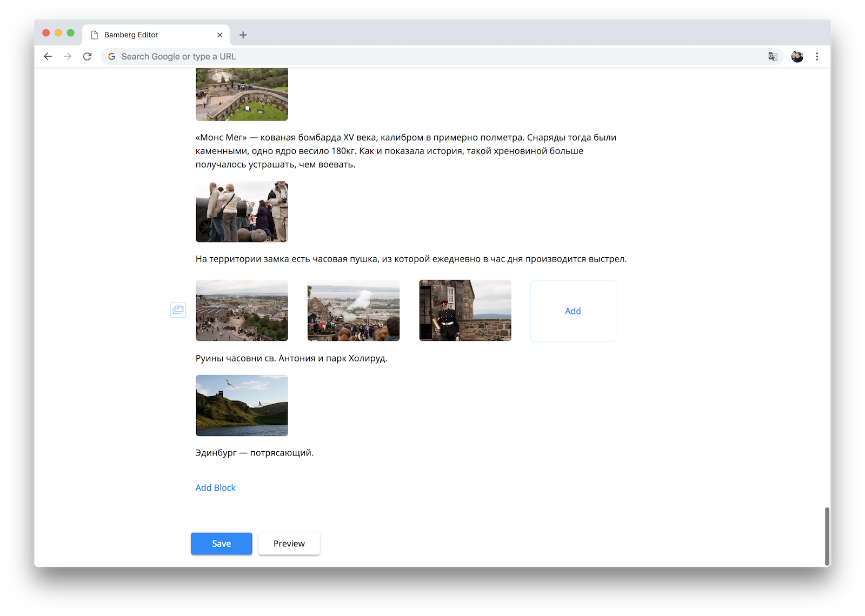
Task: Reload the page with refresh icon
Action: (x=87, y=56)
